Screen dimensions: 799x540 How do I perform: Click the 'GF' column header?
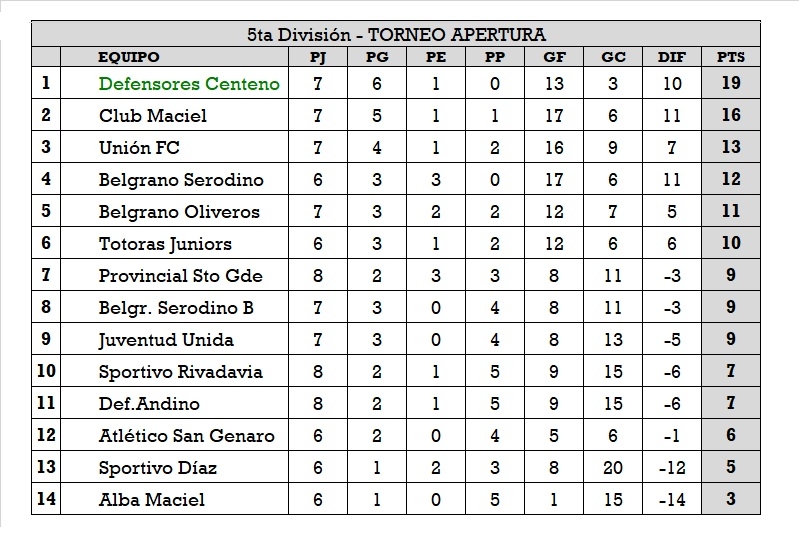pyautogui.click(x=554, y=57)
